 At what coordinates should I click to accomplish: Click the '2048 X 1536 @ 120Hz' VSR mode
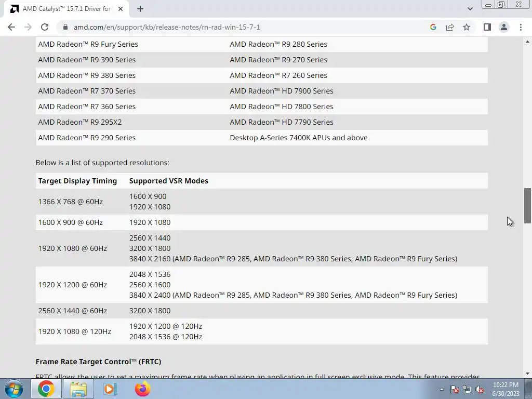tap(166, 337)
